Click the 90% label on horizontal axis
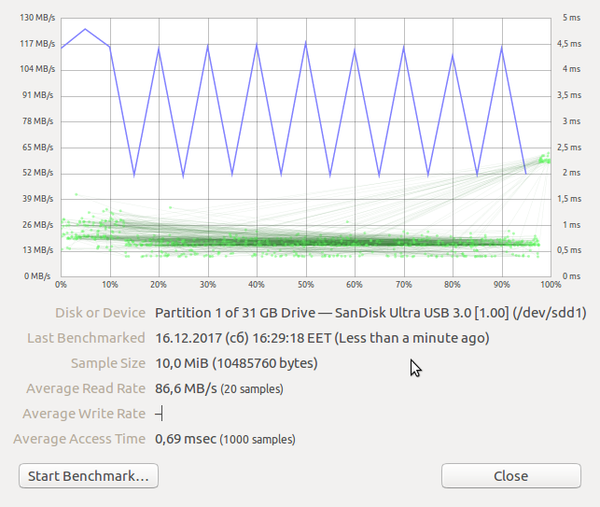600x507 pixels. 502,285
